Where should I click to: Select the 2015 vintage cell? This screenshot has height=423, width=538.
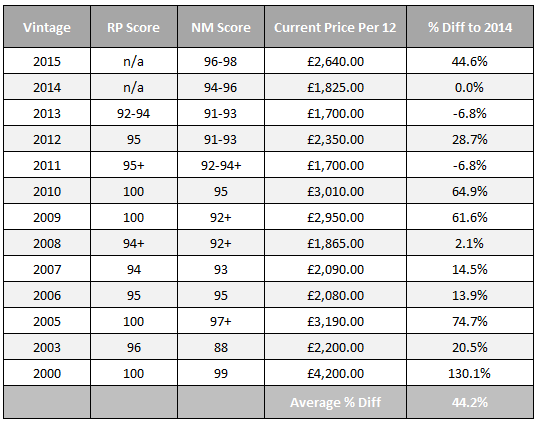coord(47,61)
